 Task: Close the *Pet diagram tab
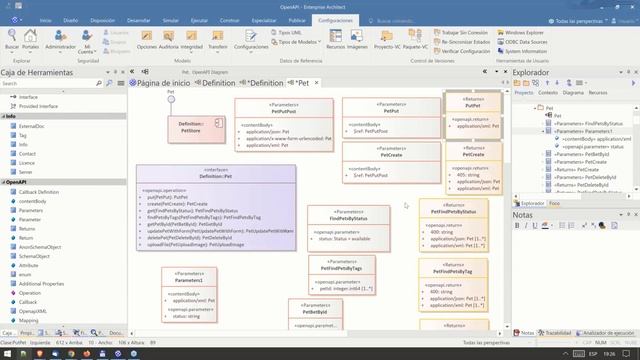(316, 83)
